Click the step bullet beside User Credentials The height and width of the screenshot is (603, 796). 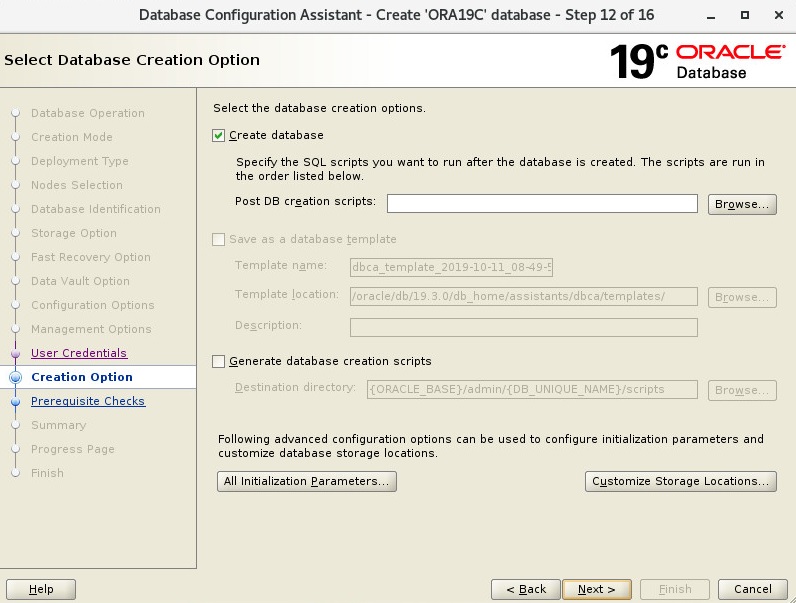16,353
